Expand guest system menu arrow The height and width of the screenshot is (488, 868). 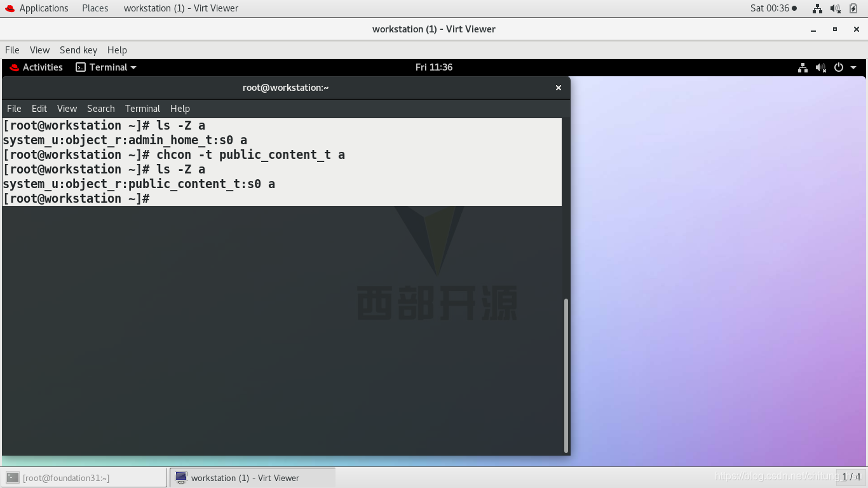pyautogui.click(x=853, y=67)
